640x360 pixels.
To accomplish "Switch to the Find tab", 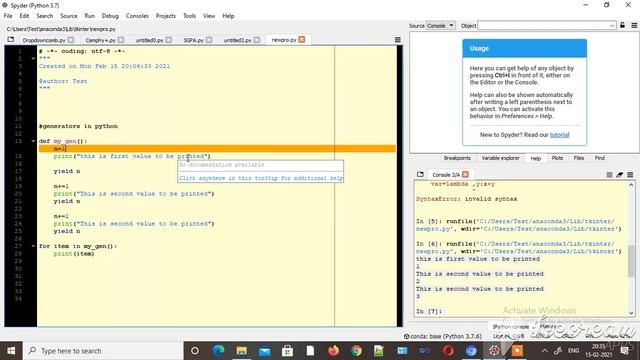I will [600, 158].
